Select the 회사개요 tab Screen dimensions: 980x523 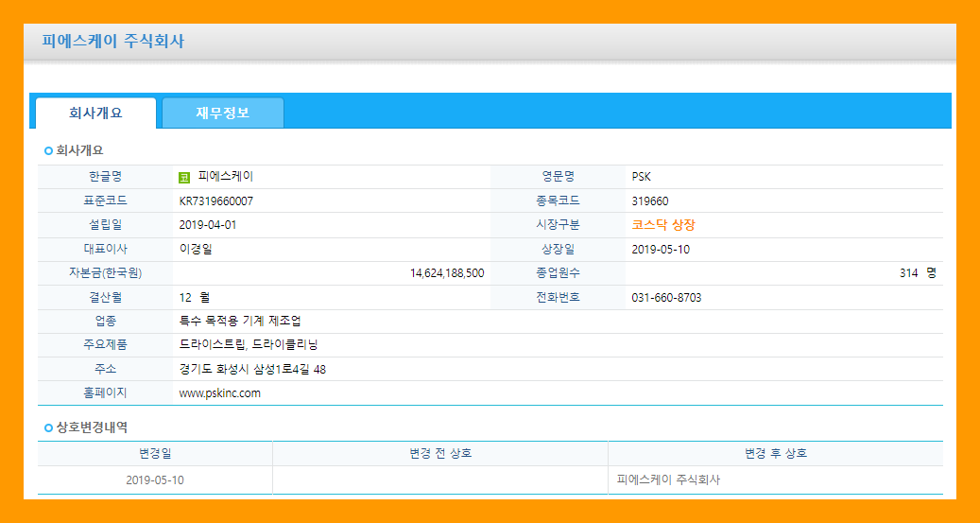pos(95,113)
